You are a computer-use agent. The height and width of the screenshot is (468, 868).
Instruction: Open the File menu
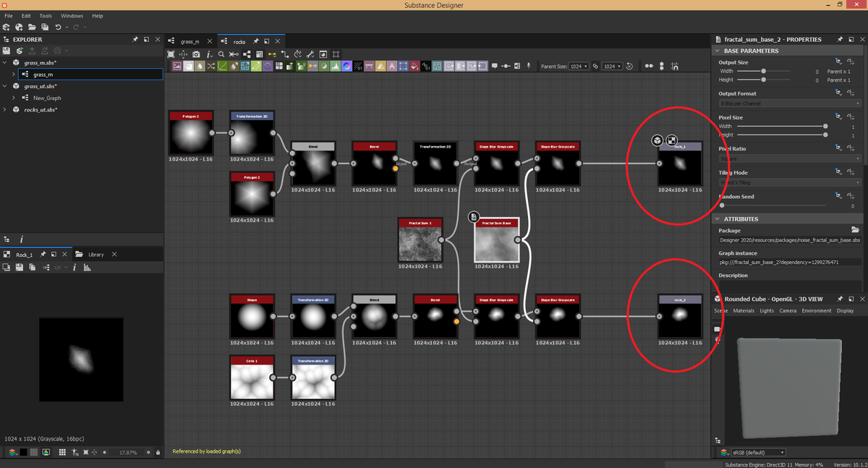(8, 15)
